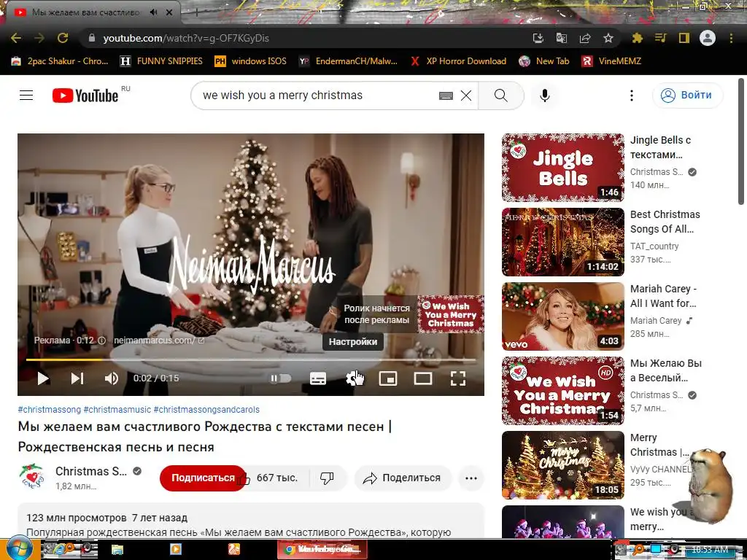Click the Подписаться subscribe button
Image resolution: width=747 pixels, height=560 pixels.
click(203, 478)
